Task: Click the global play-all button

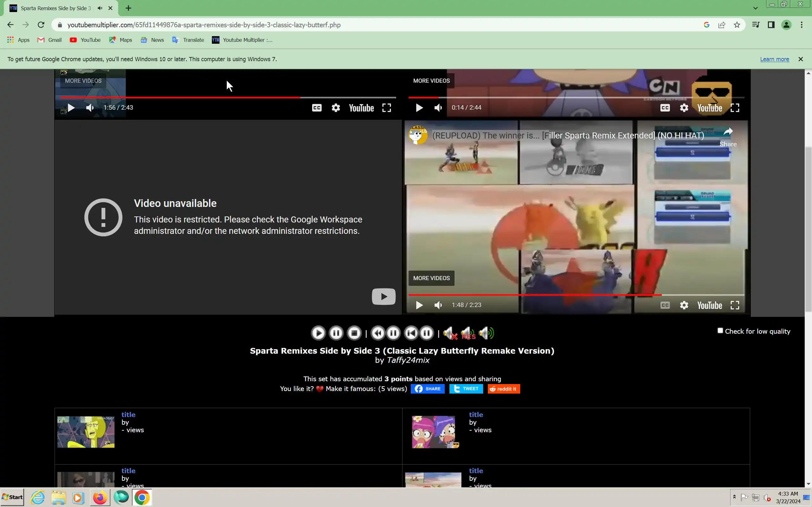Action: tap(318, 333)
